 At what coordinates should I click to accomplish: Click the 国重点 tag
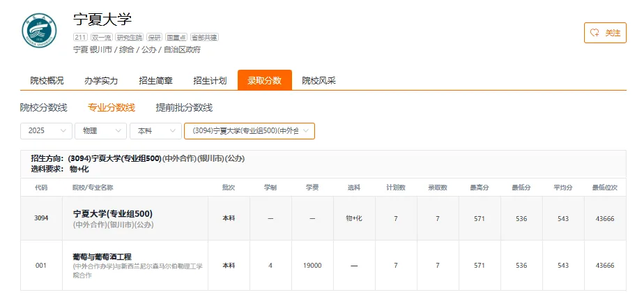point(176,38)
